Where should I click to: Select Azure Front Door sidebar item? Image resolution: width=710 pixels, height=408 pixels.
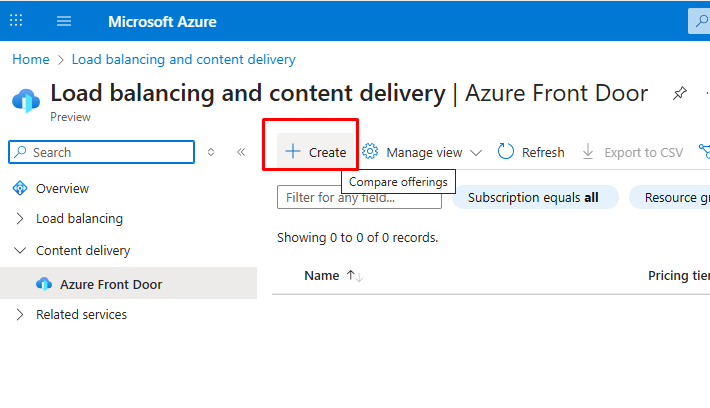(x=129, y=283)
